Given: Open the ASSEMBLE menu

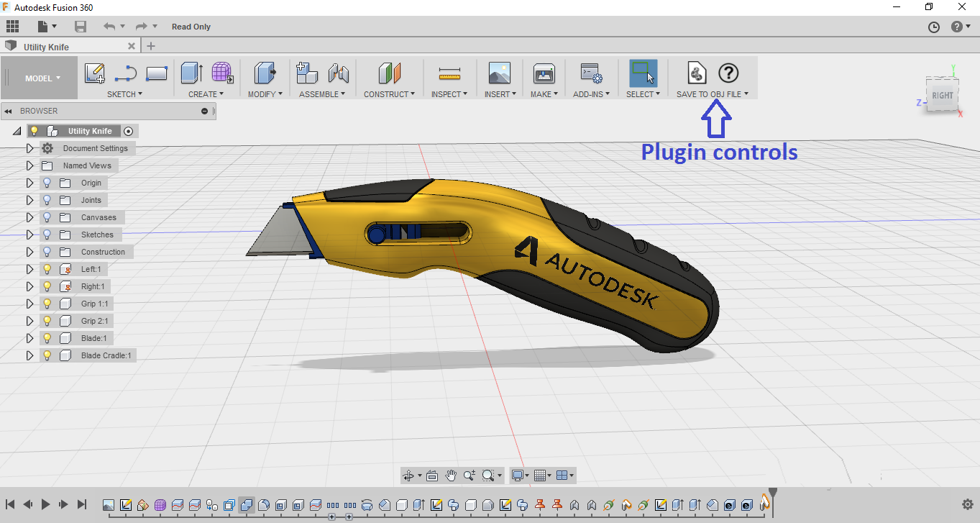Looking at the screenshot, I should (x=322, y=94).
